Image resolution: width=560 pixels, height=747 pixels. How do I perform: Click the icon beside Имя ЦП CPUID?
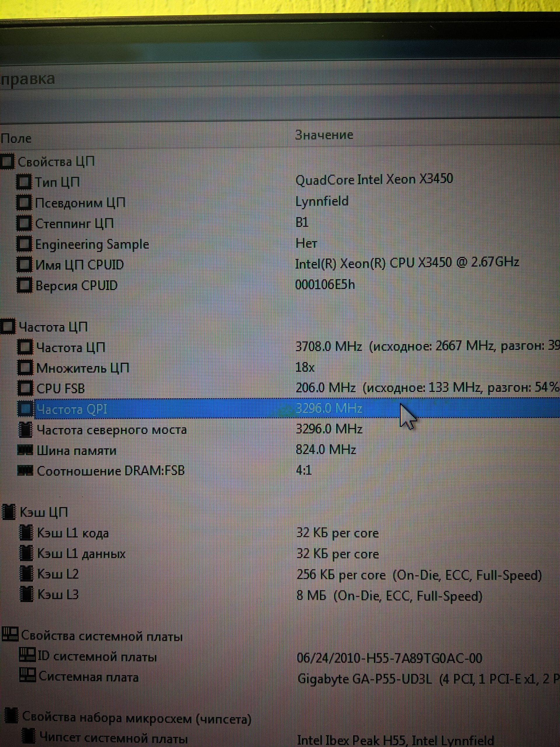coord(24,265)
